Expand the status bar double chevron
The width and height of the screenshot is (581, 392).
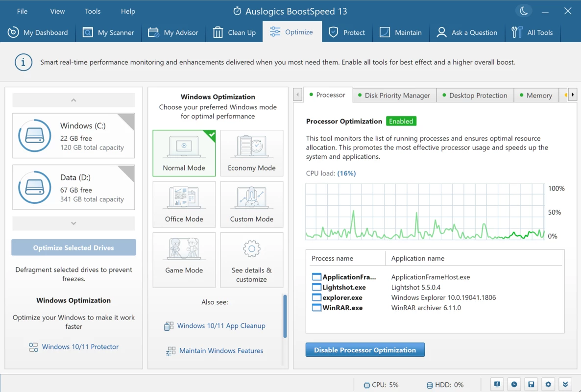tap(565, 384)
